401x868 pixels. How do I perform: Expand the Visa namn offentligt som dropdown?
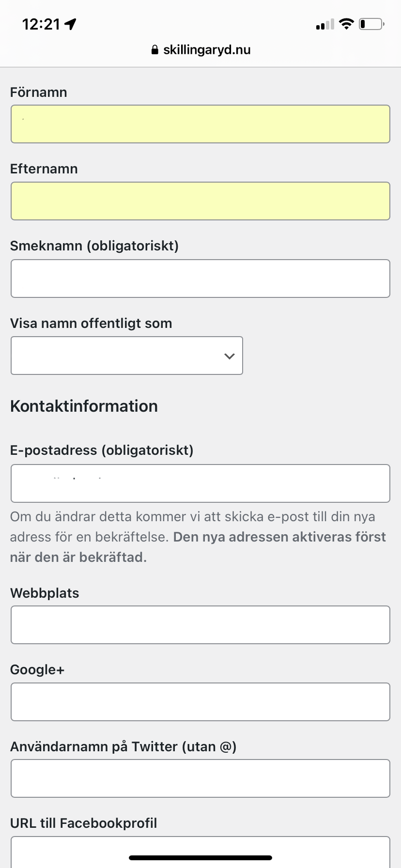(x=127, y=356)
